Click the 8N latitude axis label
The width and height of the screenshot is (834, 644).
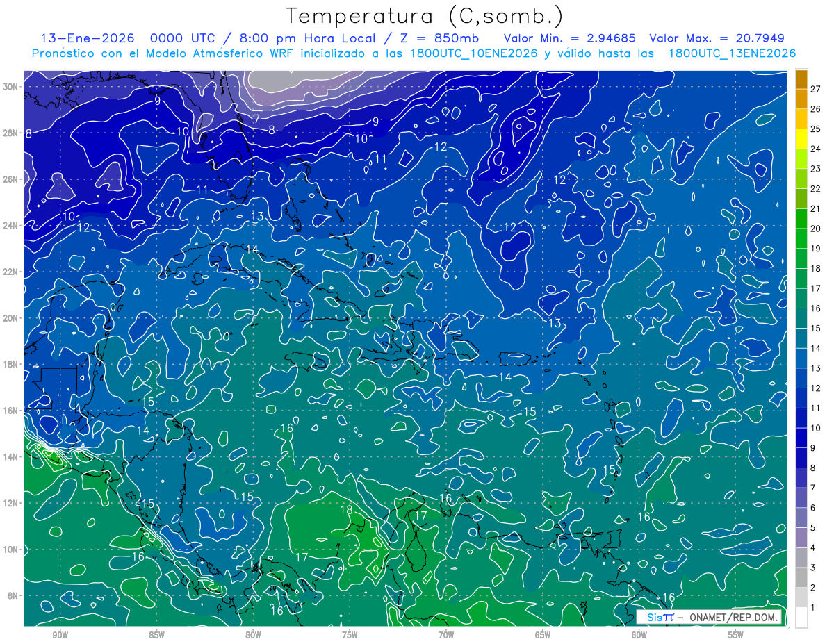(14, 596)
